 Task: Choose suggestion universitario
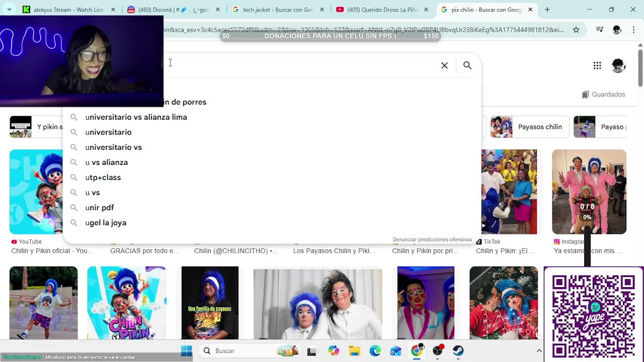(x=272, y=132)
